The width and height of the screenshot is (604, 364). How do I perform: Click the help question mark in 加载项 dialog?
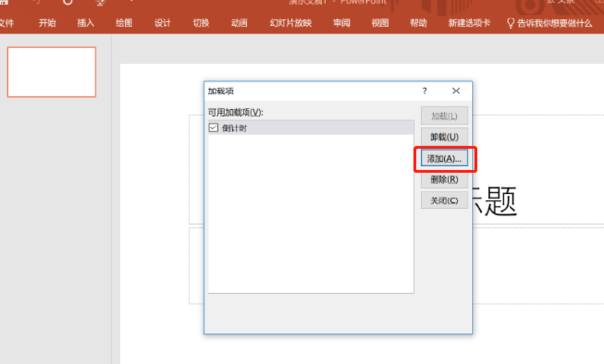click(x=425, y=91)
